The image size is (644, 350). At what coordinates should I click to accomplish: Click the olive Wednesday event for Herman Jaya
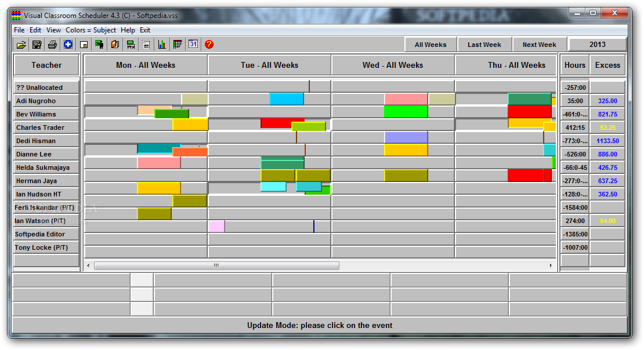pos(406,176)
